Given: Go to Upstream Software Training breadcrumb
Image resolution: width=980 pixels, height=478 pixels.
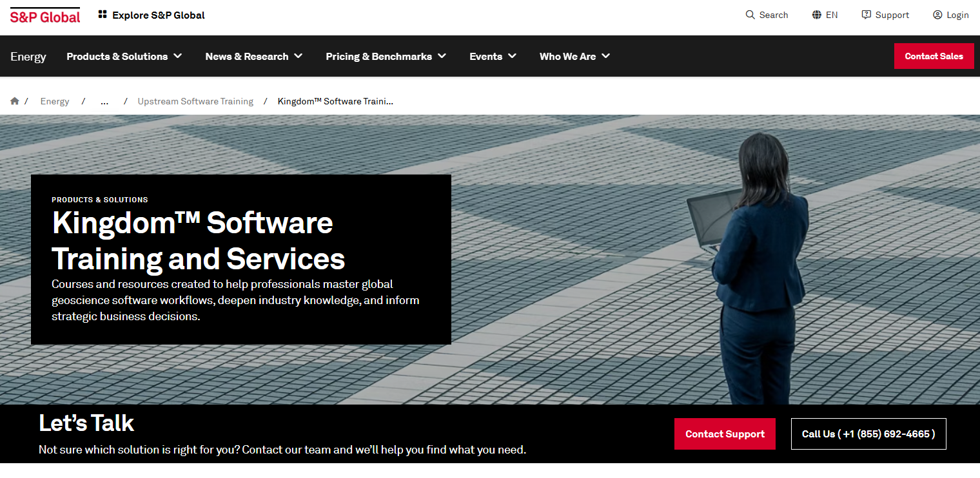Looking at the screenshot, I should (x=195, y=101).
